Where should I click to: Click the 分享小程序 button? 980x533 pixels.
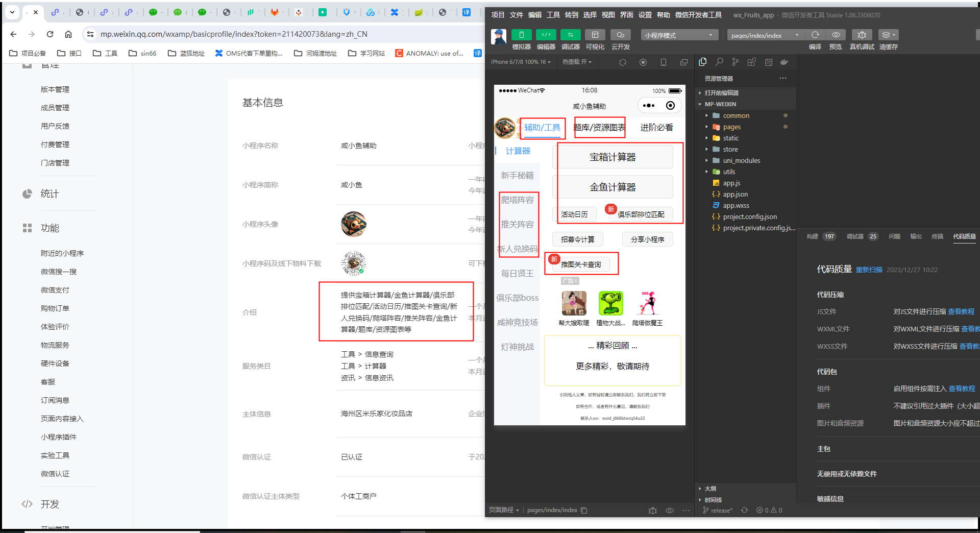coord(647,239)
